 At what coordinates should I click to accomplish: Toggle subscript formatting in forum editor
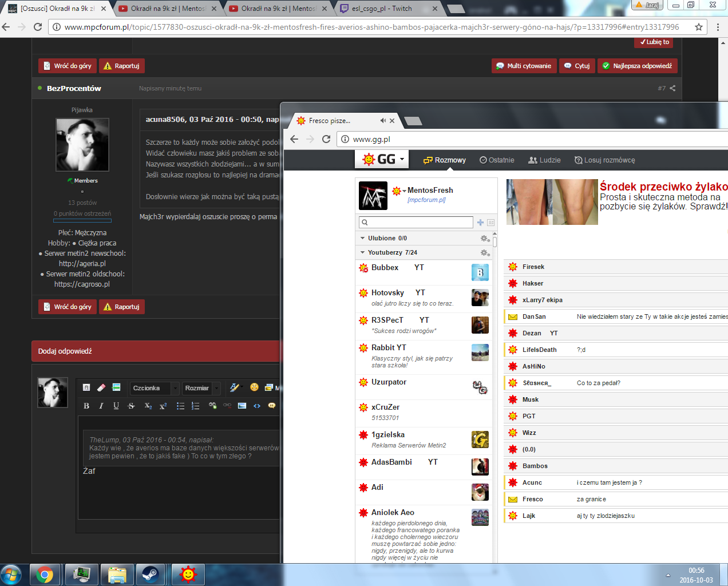(x=148, y=406)
